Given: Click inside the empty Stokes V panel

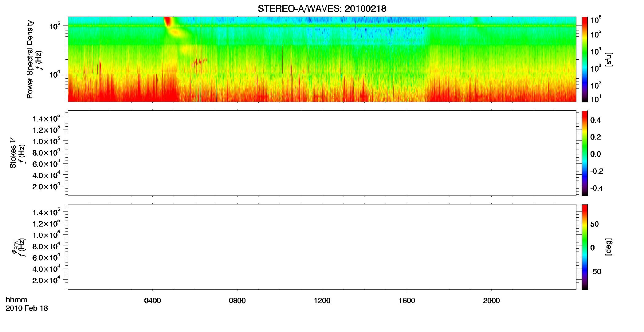Looking at the screenshot, I should pyautogui.click(x=322, y=153).
